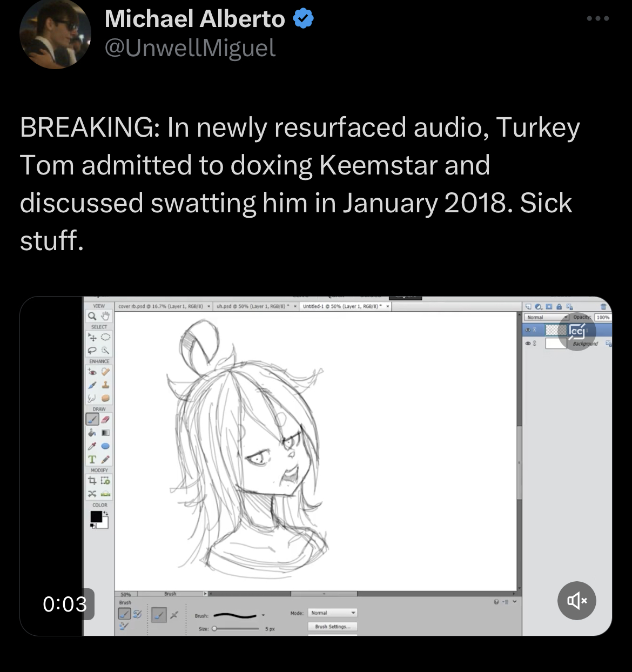632x672 pixels.
Task: Open @UnwellMiguel profile link
Action: pyautogui.click(x=190, y=48)
